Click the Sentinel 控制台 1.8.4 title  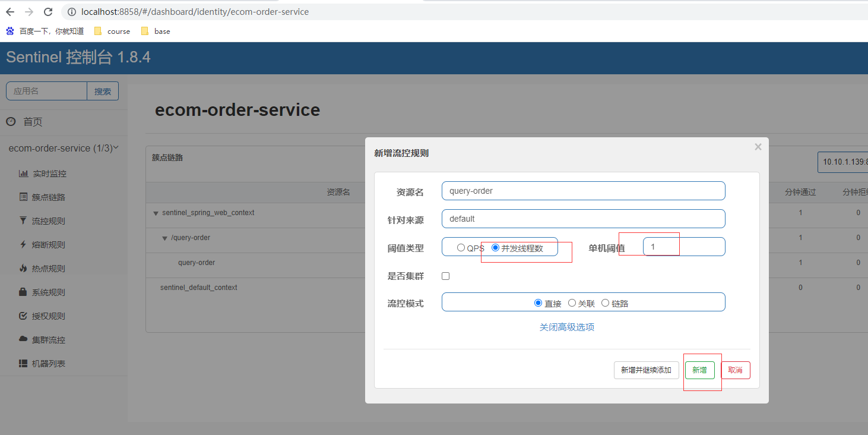pos(78,58)
